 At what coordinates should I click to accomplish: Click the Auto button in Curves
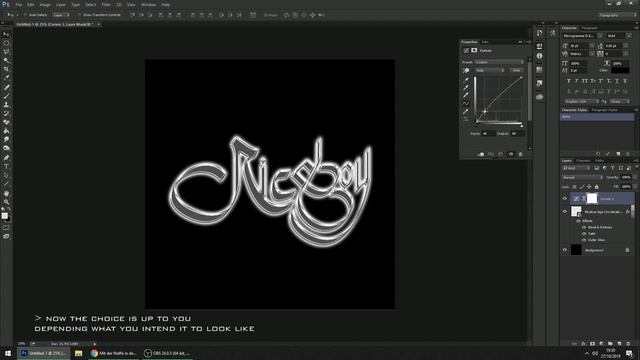516,71
